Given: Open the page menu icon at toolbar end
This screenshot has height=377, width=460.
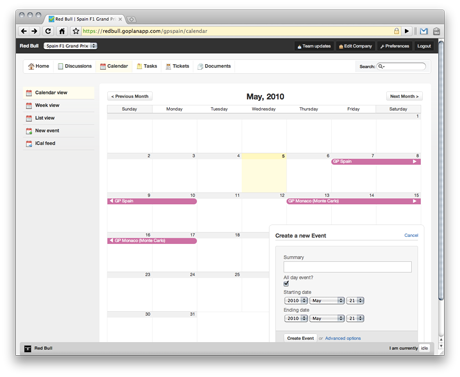Looking at the screenshot, I should pyautogui.click(x=436, y=31).
